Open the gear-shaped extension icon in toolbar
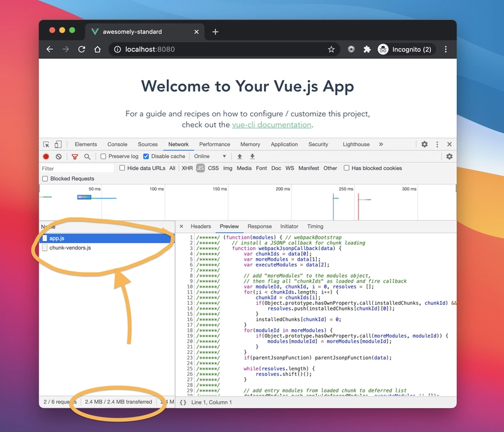 tap(351, 49)
